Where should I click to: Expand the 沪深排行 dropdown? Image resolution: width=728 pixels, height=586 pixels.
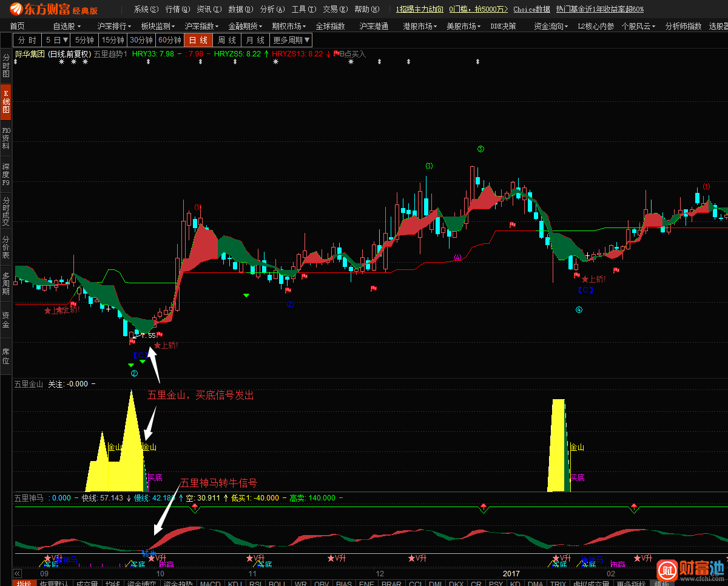point(115,26)
